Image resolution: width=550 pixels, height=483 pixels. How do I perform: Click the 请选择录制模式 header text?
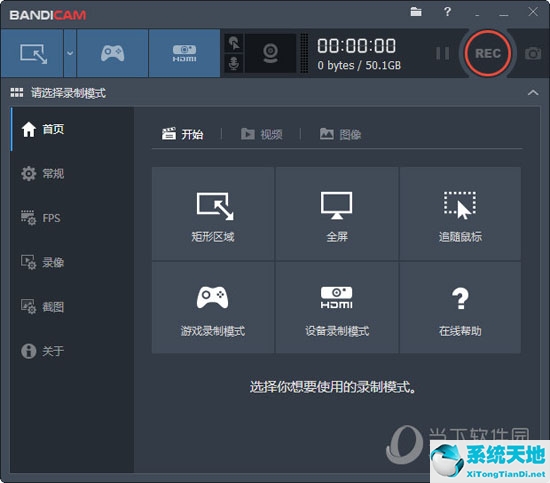[x=68, y=93]
